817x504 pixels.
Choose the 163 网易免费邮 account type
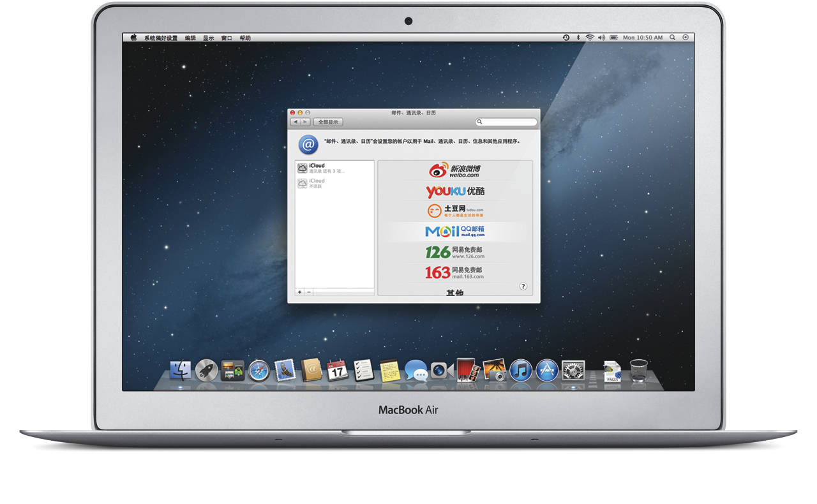coord(455,272)
